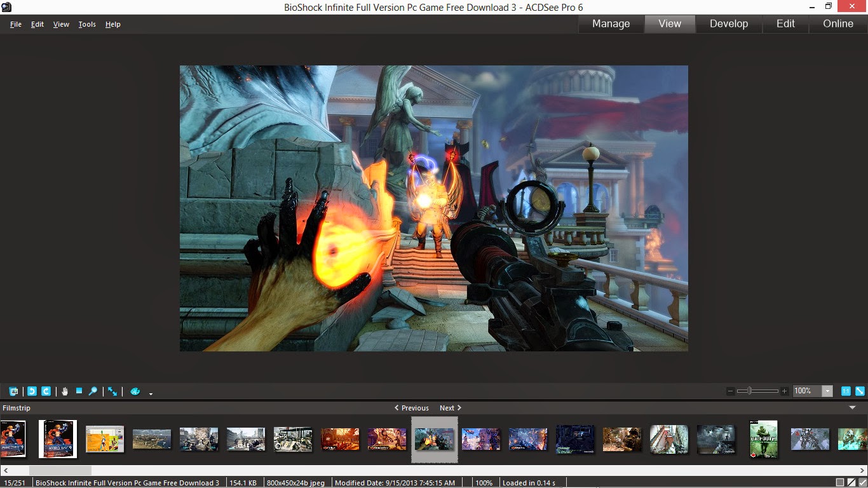The height and width of the screenshot is (488, 868).
Task: Click the filmstrip horizontal scrollbar thumb
Action: pos(60,471)
